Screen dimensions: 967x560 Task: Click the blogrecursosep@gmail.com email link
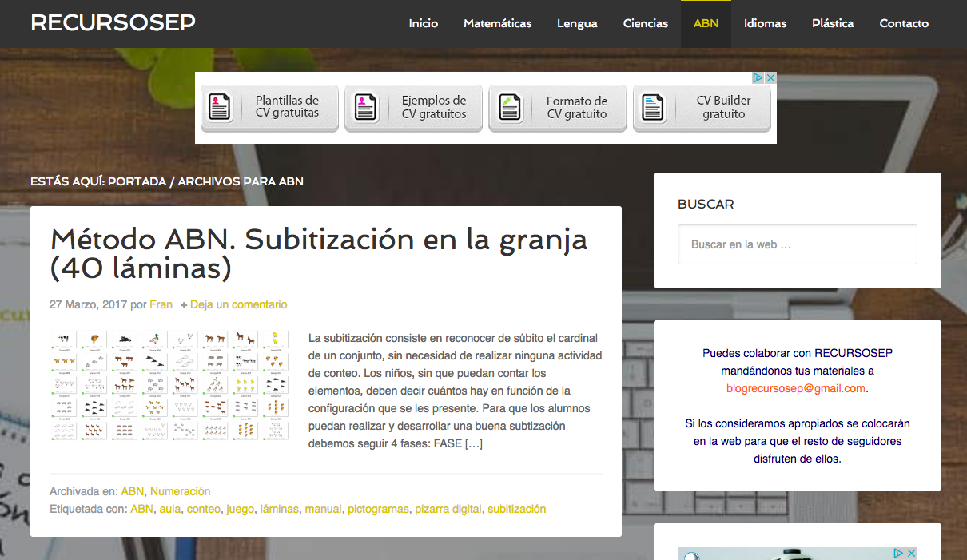point(795,388)
